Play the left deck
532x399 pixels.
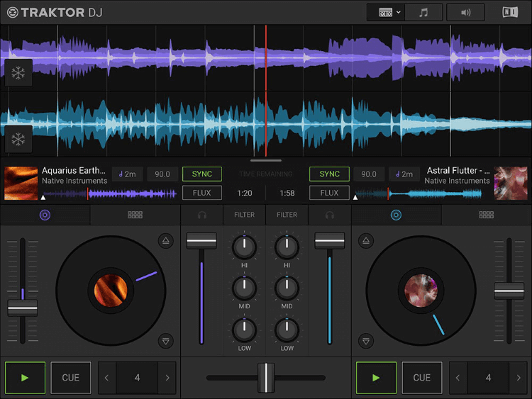pos(25,378)
